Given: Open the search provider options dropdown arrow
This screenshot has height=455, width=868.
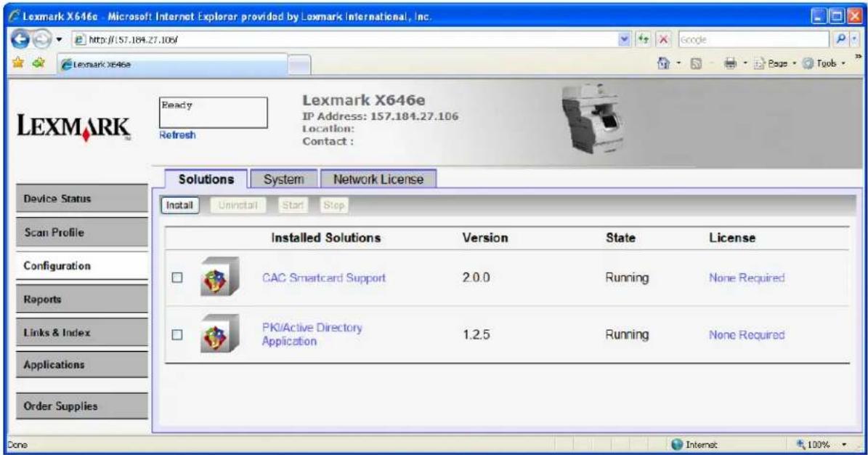Looking at the screenshot, I should (854, 39).
